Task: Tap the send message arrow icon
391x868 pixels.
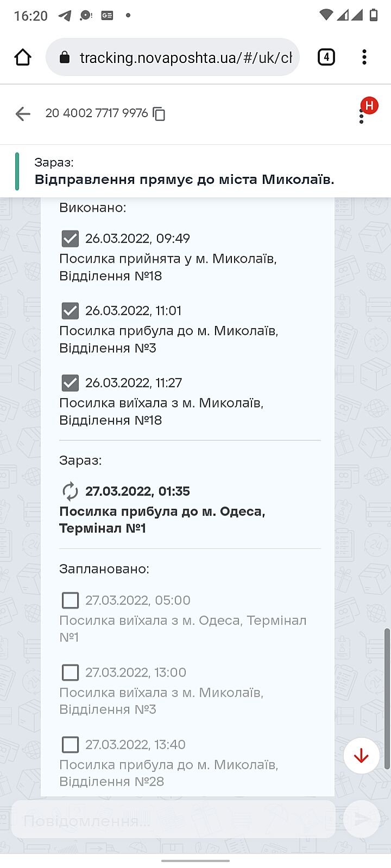Action: pyautogui.click(x=361, y=819)
